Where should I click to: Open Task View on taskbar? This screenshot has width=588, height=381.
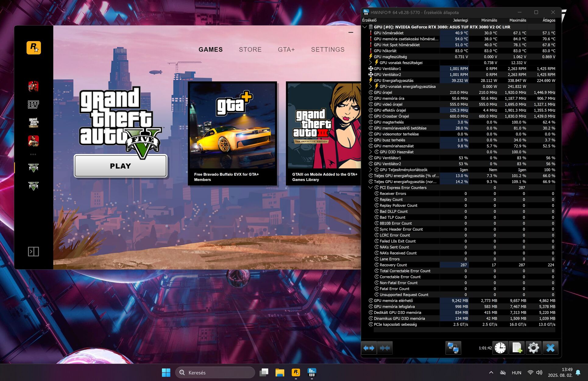[264, 372]
